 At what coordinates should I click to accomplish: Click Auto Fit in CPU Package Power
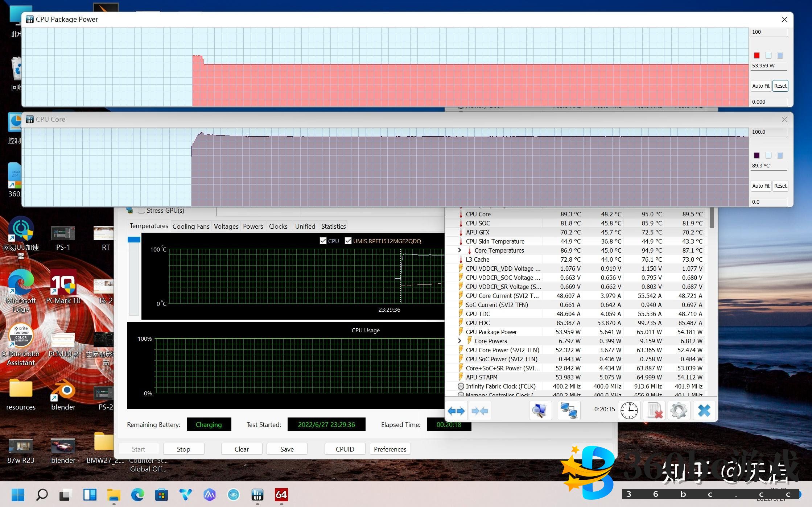[761, 86]
